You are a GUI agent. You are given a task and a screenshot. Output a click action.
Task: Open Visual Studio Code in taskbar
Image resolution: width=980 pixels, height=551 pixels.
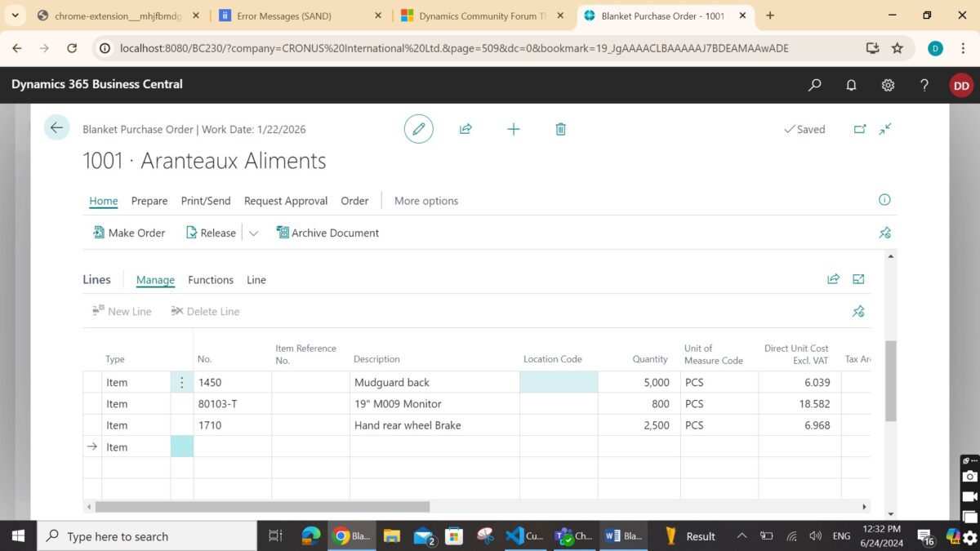tap(523, 536)
